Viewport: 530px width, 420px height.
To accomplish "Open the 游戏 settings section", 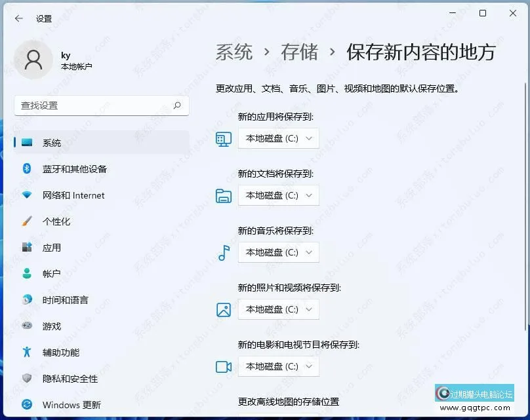I will point(51,326).
